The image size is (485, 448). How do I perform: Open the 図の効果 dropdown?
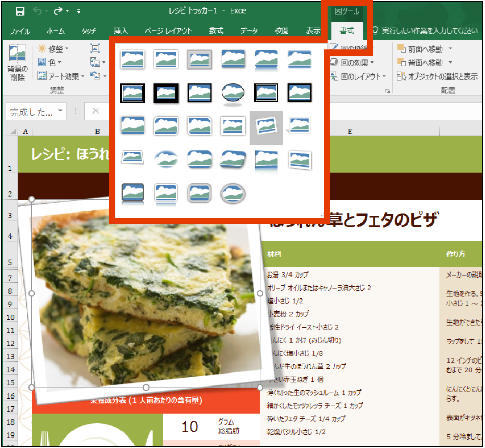[x=353, y=63]
